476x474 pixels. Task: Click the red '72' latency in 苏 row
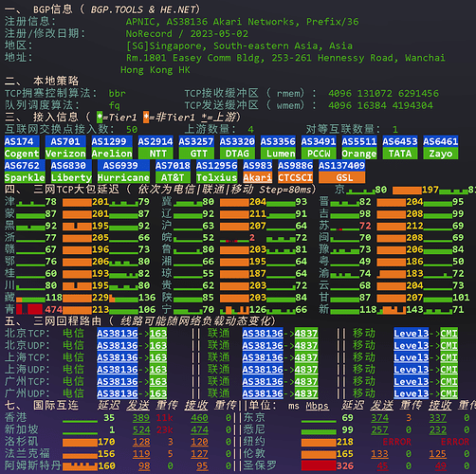pyautogui.click(x=365, y=226)
